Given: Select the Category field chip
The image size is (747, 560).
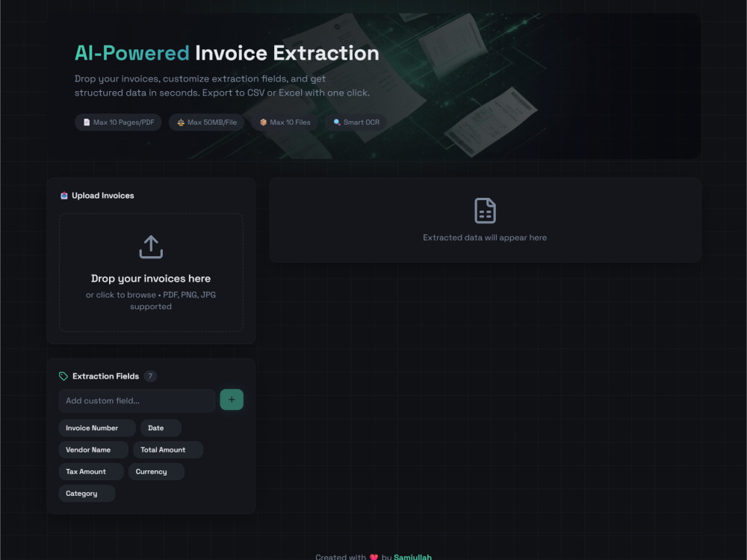Looking at the screenshot, I should click(x=87, y=494).
